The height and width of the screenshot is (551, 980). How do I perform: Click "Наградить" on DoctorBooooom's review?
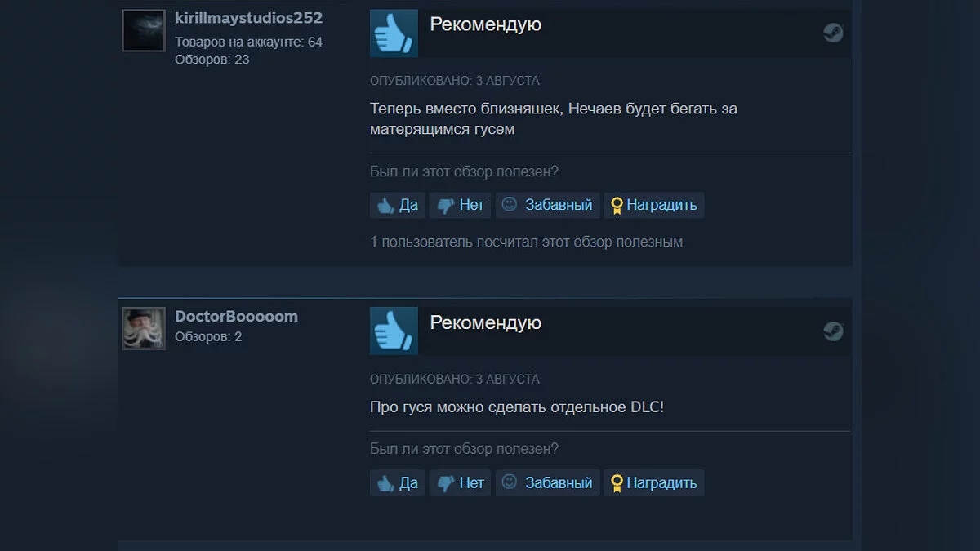(654, 482)
